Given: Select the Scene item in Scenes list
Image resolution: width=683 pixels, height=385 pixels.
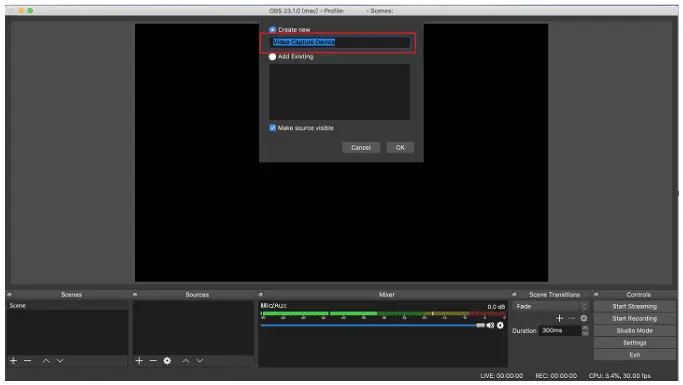Looking at the screenshot, I should [68, 306].
